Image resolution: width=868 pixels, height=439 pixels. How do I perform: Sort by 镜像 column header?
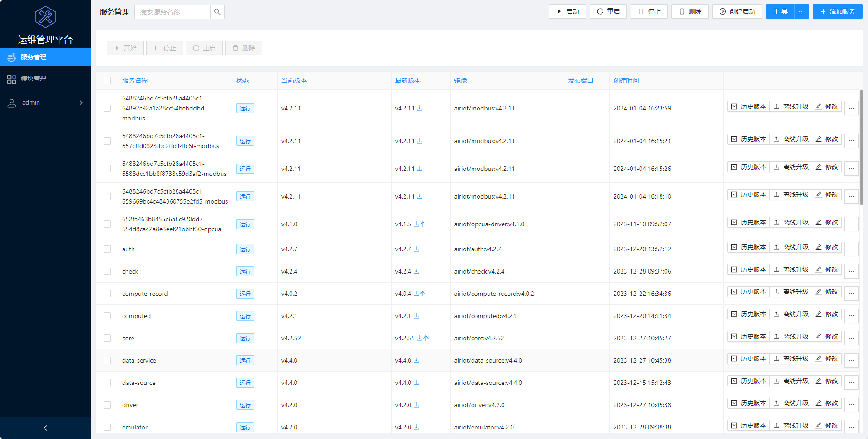[460, 80]
